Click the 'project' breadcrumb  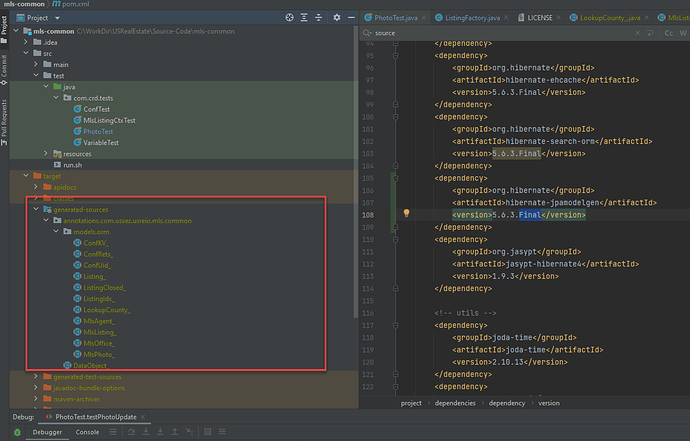411,403
